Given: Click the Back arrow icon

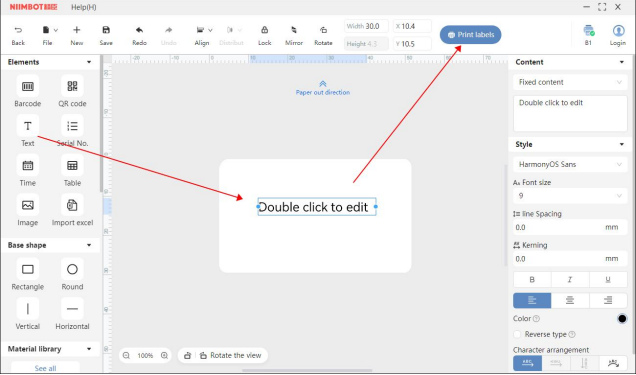Looking at the screenshot, I should [18, 30].
